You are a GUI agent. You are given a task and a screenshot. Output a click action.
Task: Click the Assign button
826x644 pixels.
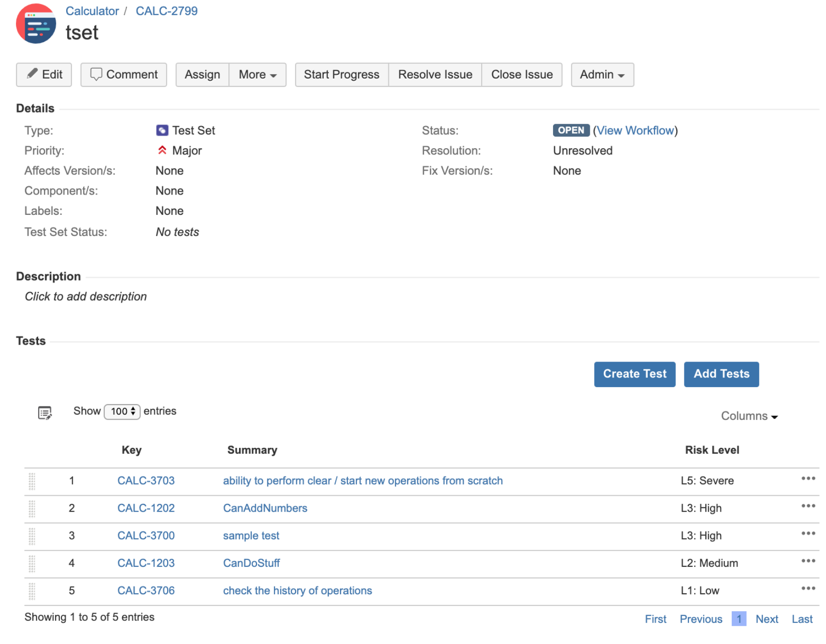click(202, 75)
